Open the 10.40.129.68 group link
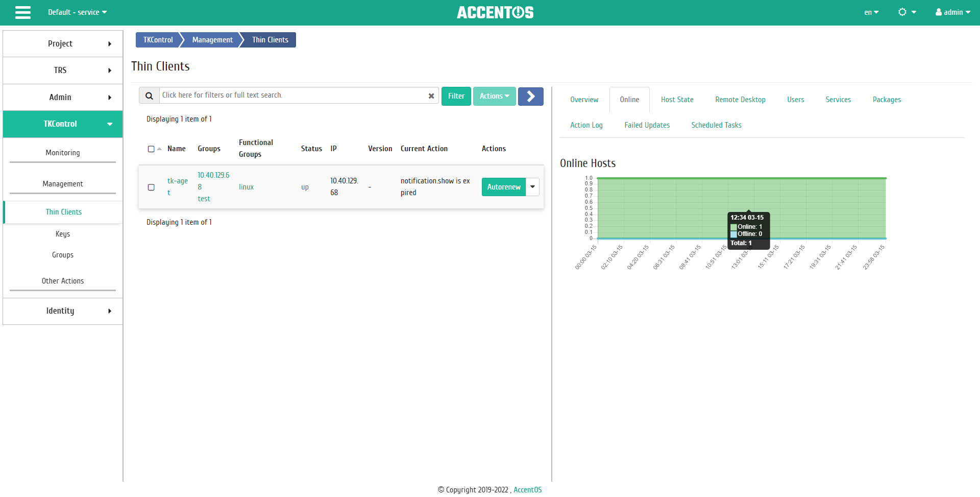Viewport: 980px width, 497px height. pyautogui.click(x=213, y=181)
